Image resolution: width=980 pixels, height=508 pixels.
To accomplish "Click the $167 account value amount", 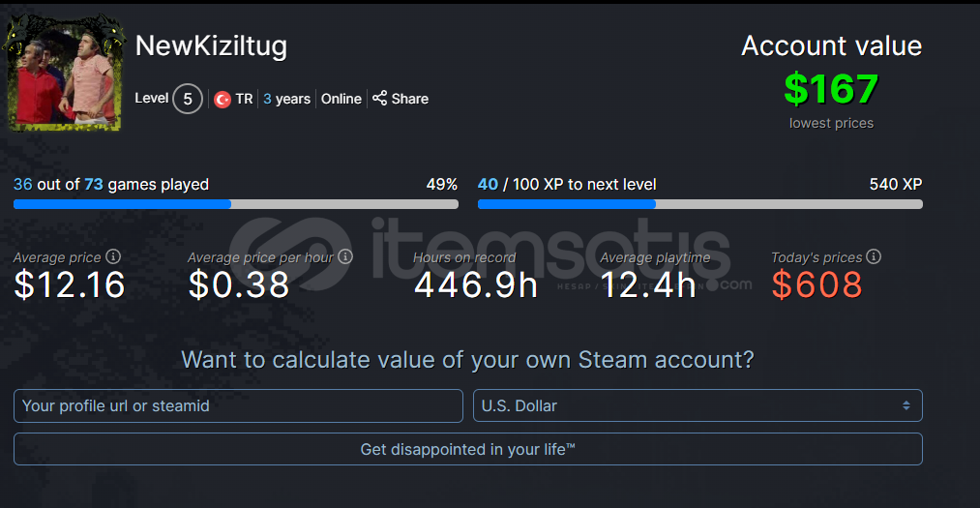I will coord(831,89).
